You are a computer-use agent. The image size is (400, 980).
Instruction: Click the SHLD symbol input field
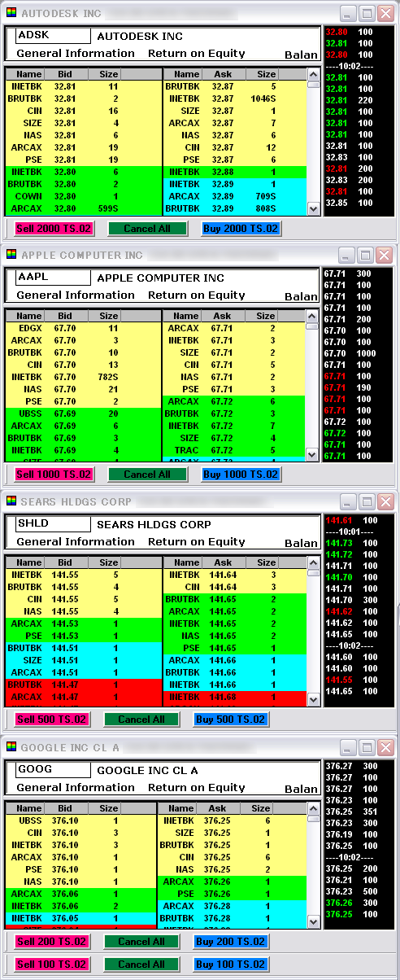(x=53, y=524)
